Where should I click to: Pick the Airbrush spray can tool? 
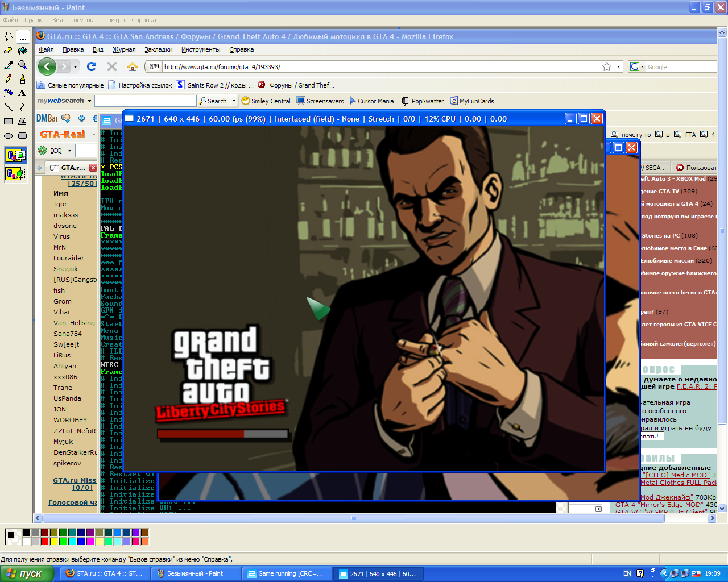9,93
